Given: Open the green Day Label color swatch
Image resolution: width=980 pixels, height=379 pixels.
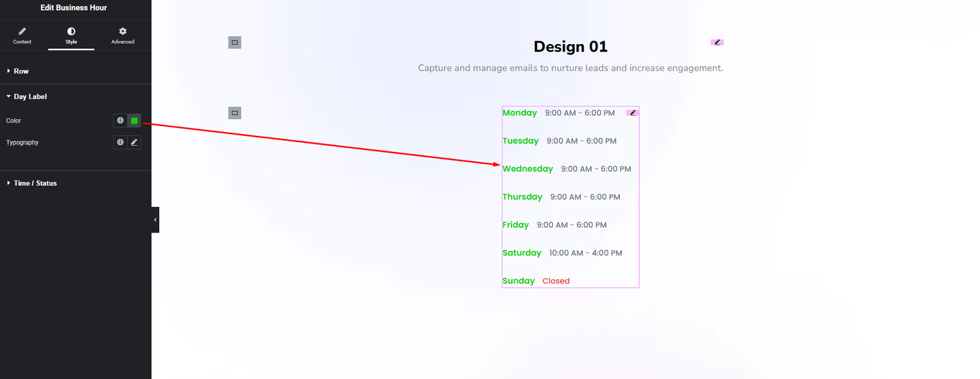Looking at the screenshot, I should click(134, 121).
